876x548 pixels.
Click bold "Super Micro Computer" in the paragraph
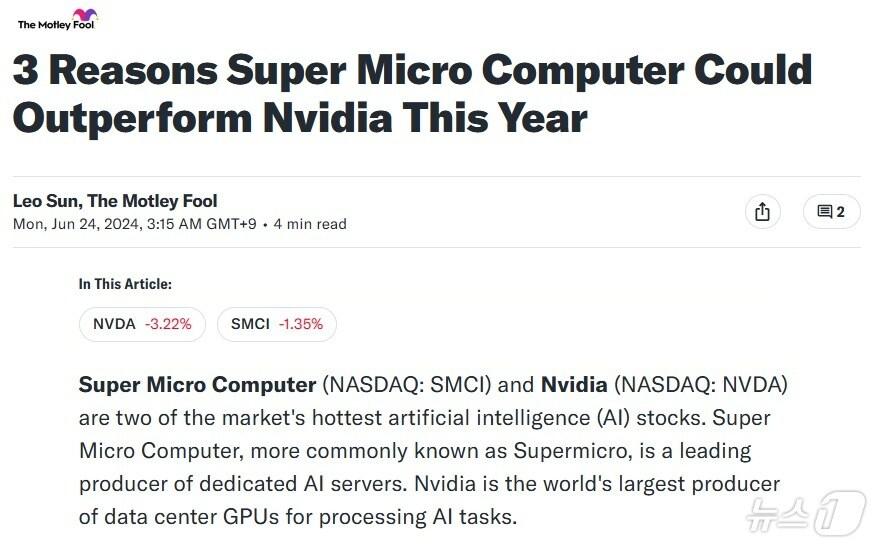tap(197, 385)
